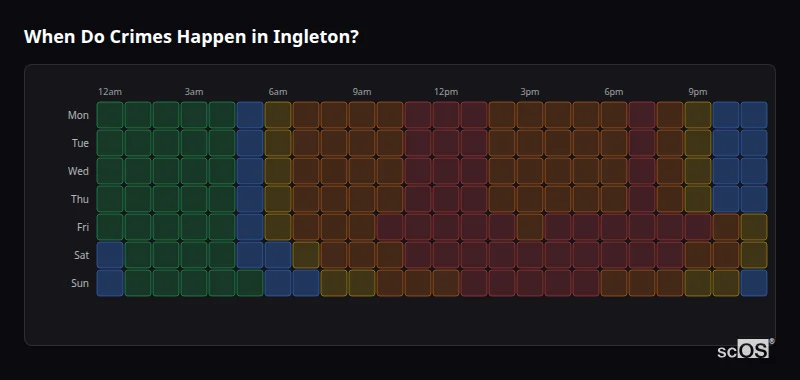Click the "Wed" row label
The width and height of the screenshot is (800, 380).
78,171
